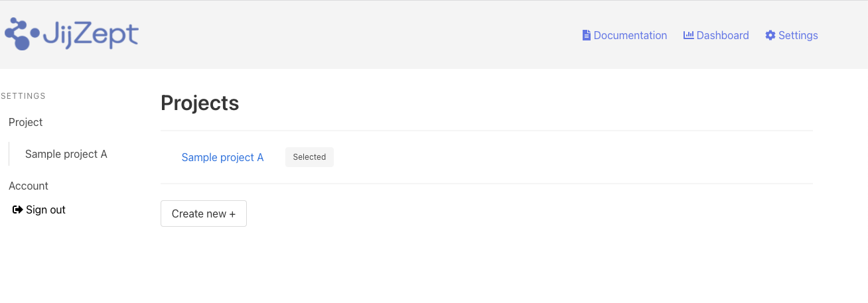Click the bar chart icon beside Dashboard
Screen dimensions: 868x303
pyautogui.click(x=688, y=35)
